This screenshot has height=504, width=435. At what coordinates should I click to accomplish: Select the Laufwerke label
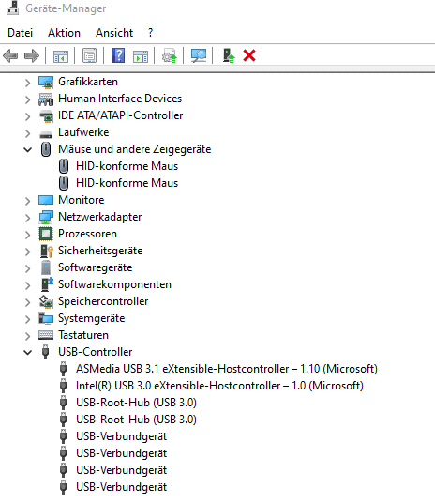pos(83,132)
